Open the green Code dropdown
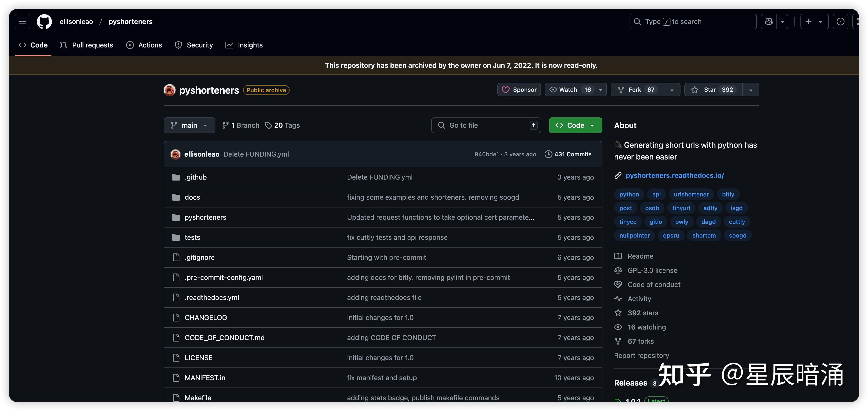Screen dimensions: 868x411 (x=575, y=125)
